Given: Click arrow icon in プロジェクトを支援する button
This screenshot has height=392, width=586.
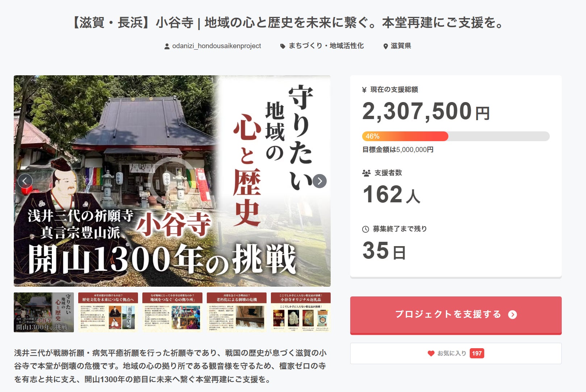Looking at the screenshot, I should (512, 315).
